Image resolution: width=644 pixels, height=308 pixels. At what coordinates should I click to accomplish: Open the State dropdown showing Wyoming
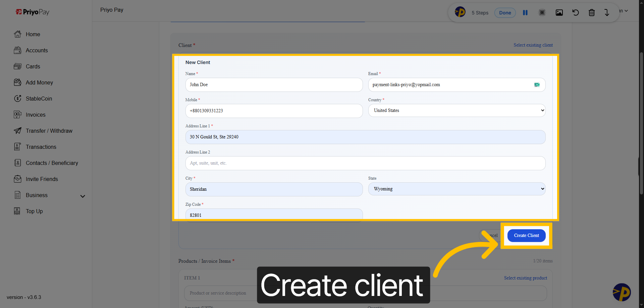coord(457,189)
